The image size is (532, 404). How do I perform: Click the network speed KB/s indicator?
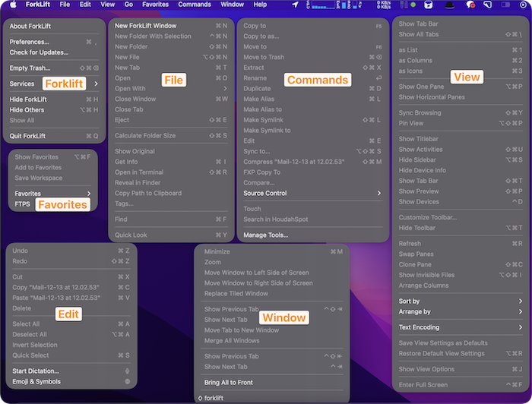coord(383,5)
